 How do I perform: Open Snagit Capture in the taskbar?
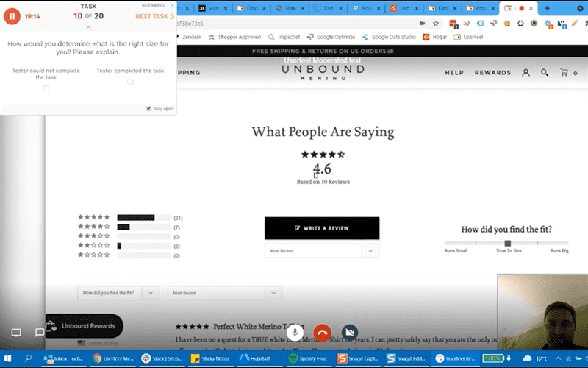357,358
